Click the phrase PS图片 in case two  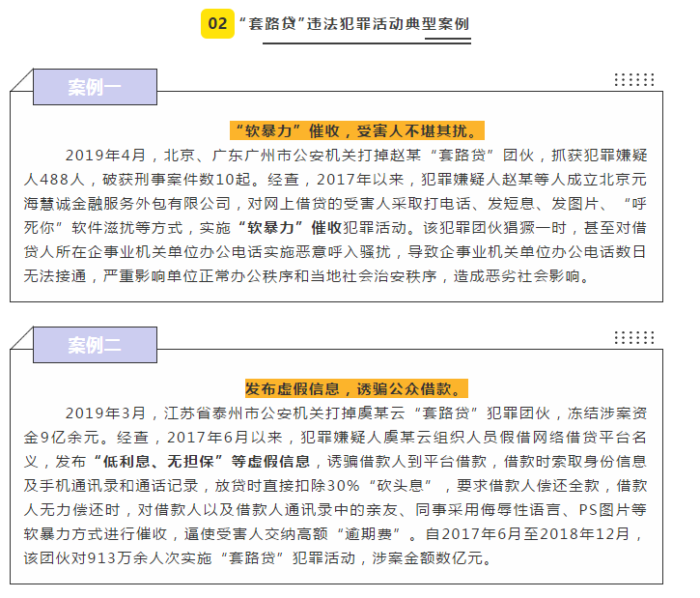[x=605, y=509]
